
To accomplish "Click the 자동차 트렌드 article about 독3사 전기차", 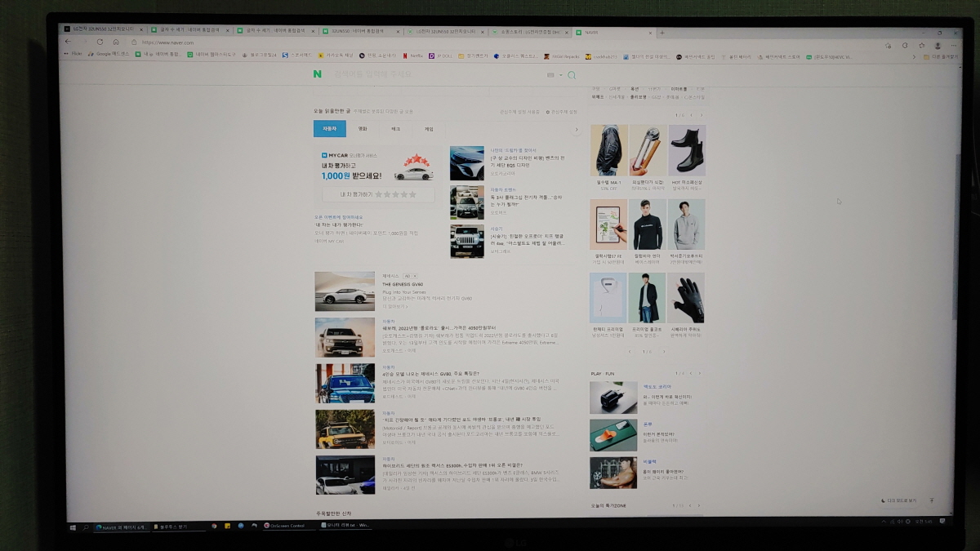I will click(x=528, y=199).
